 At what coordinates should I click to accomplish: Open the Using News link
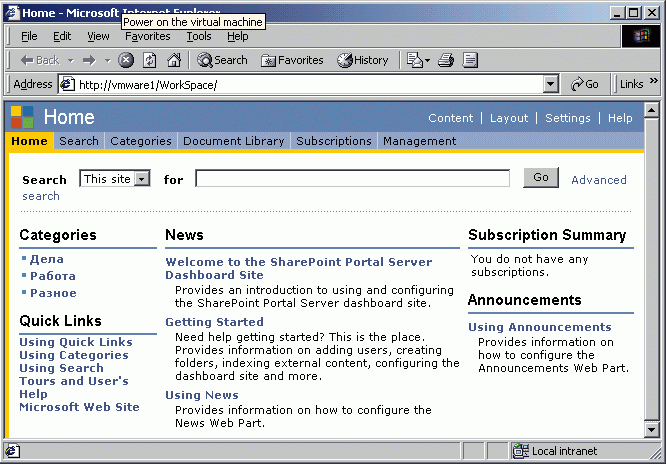[202, 395]
